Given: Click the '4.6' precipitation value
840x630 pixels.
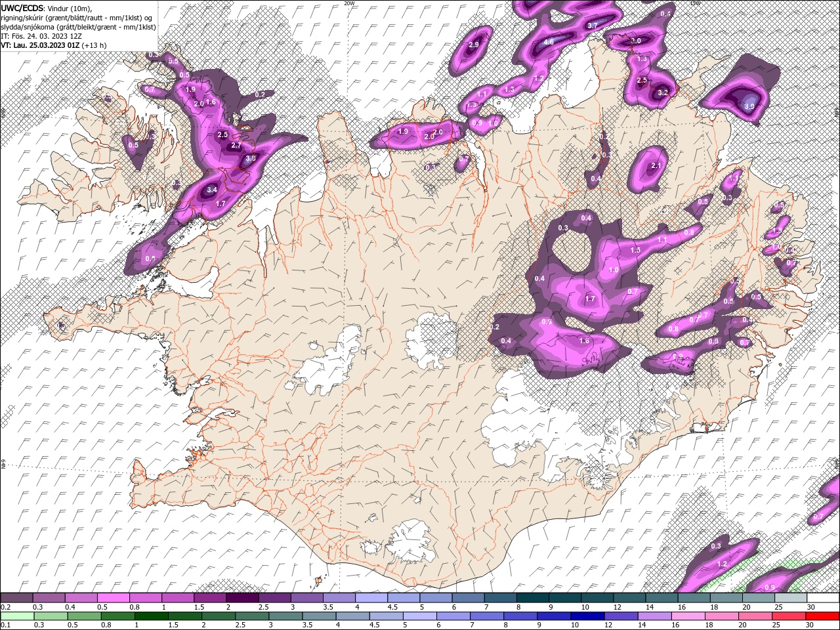Looking at the screenshot, I should 549,42.
